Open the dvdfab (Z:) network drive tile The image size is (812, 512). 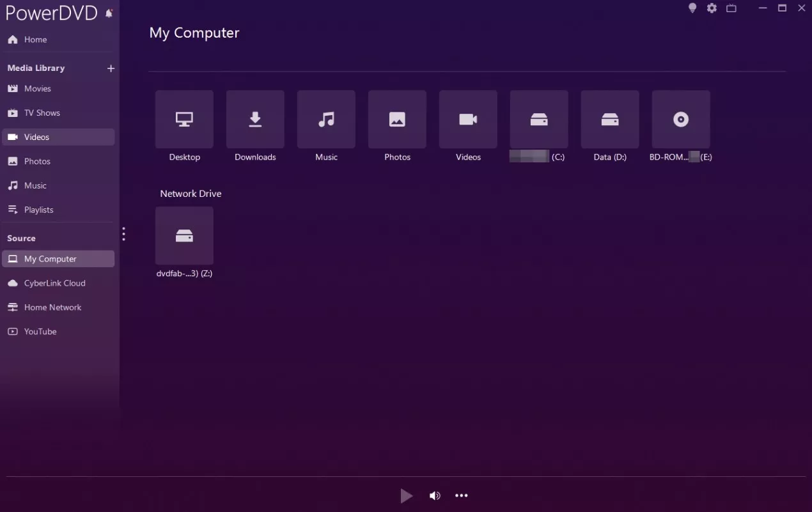tap(184, 236)
